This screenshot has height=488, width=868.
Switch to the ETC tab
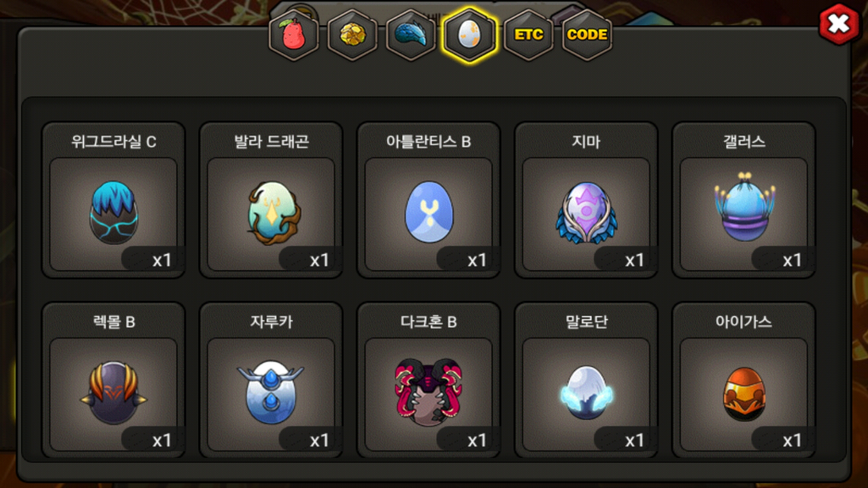(x=528, y=35)
